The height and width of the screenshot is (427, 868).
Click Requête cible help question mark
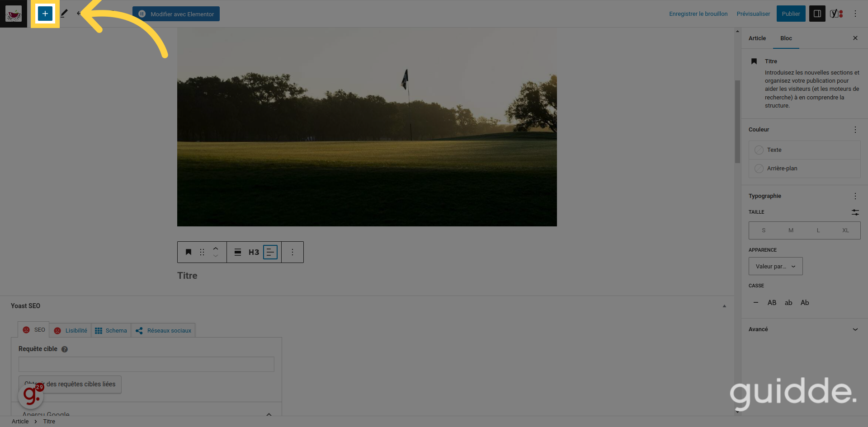click(65, 349)
